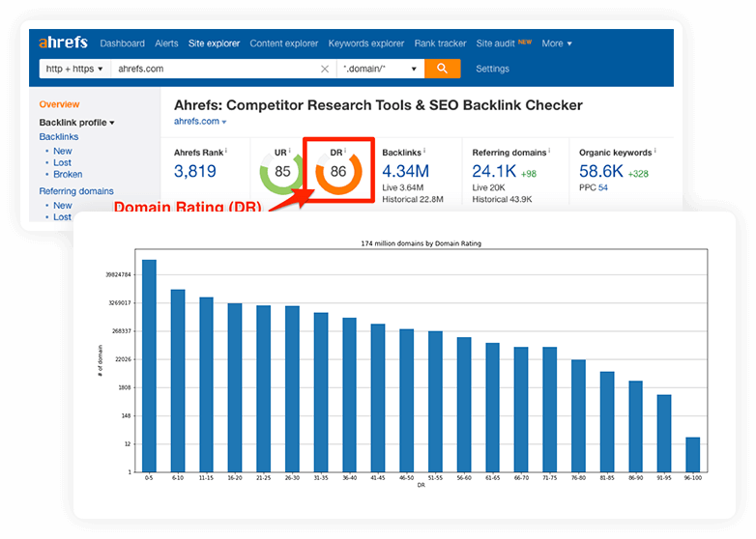Open Broken backlinks in sidebar
The width and height of the screenshot is (756, 539).
pos(68,175)
